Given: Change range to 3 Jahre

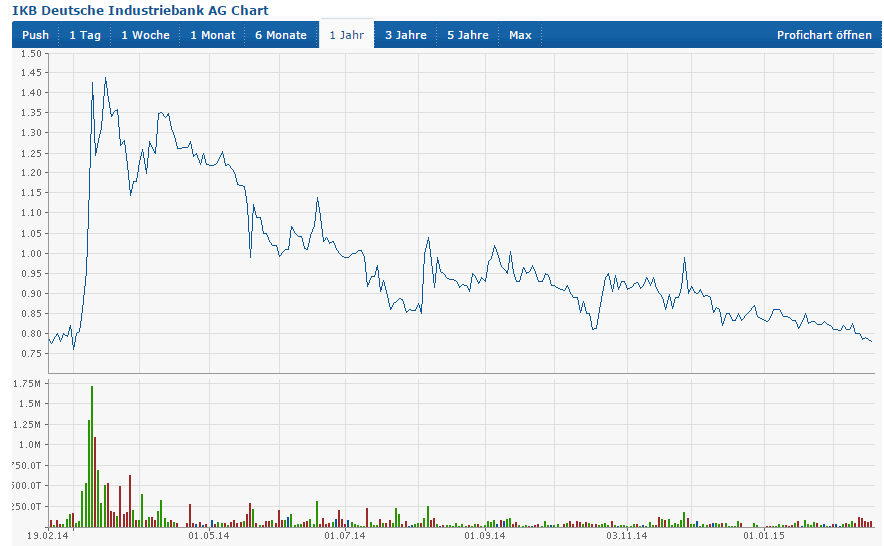Looking at the screenshot, I should 405,35.
